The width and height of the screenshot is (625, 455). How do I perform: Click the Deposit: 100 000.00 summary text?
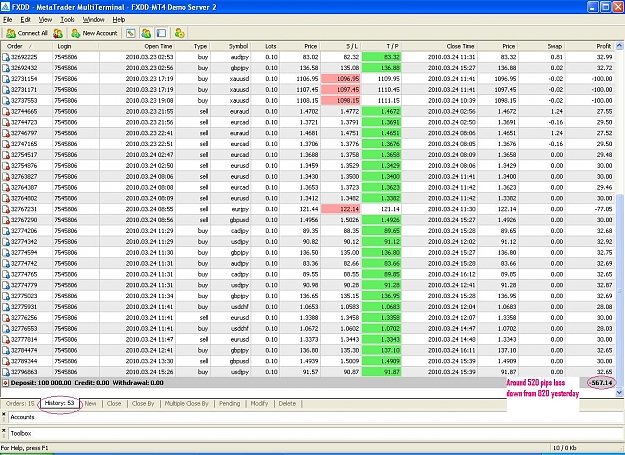click(x=41, y=383)
